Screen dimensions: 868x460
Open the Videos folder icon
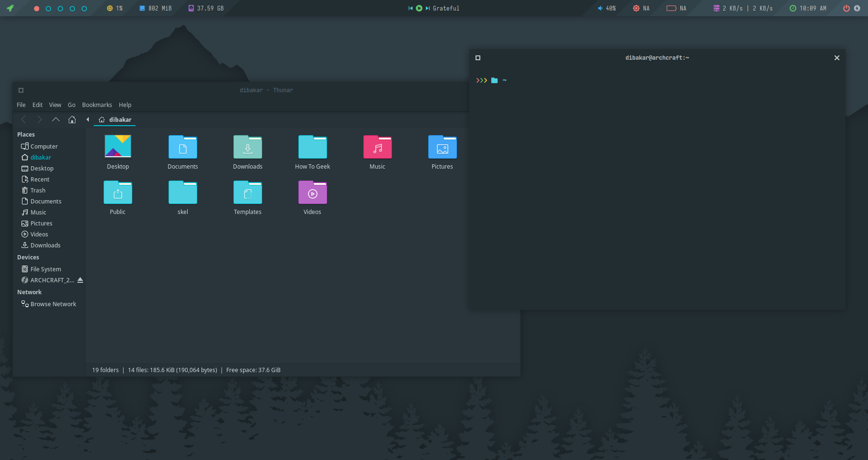313,192
